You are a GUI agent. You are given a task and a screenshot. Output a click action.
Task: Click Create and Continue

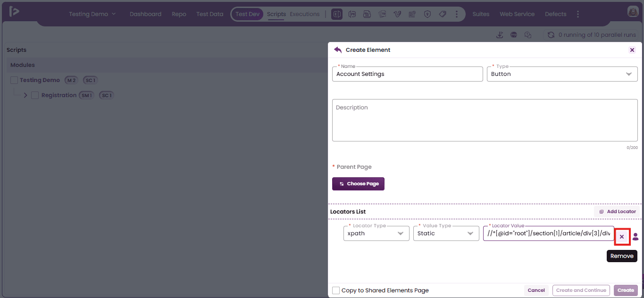pos(581,290)
